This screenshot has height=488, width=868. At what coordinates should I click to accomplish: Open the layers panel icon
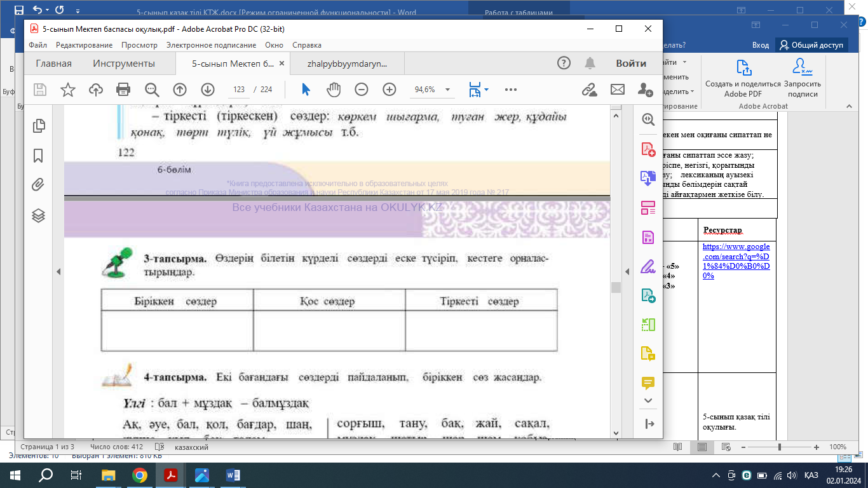point(38,215)
